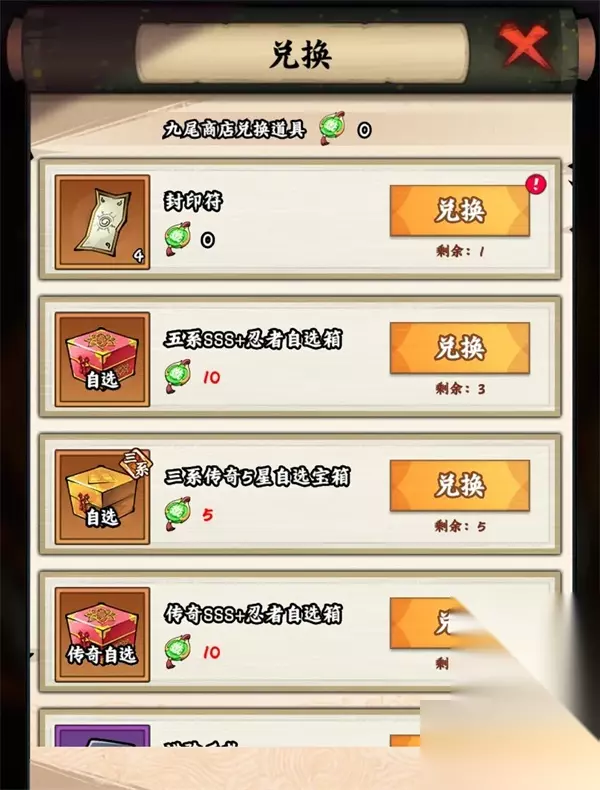Screen dimensions: 600x790
Task: Click the green token icon under 三系传奇5星自选宝箱
Action: [178, 513]
